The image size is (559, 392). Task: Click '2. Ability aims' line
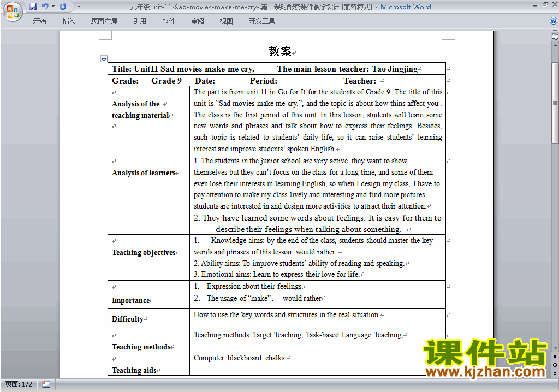click(x=299, y=263)
